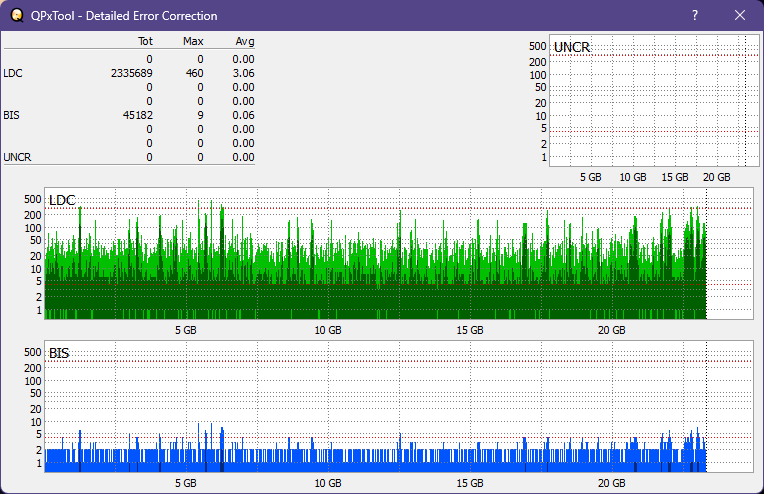Image resolution: width=764 pixels, height=494 pixels.
Task: Click the BIS graph title
Action: [x=59, y=353]
